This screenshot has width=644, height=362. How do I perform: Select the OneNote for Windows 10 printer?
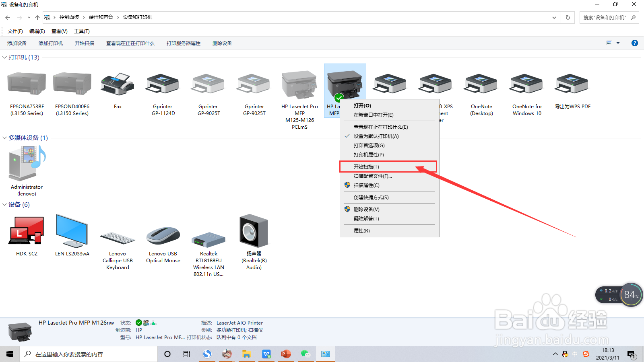(526, 84)
